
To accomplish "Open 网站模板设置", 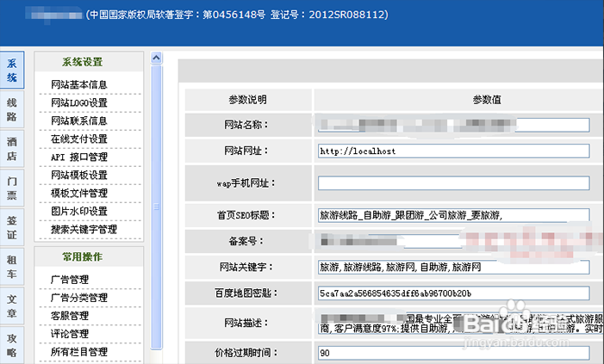I will (x=79, y=175).
